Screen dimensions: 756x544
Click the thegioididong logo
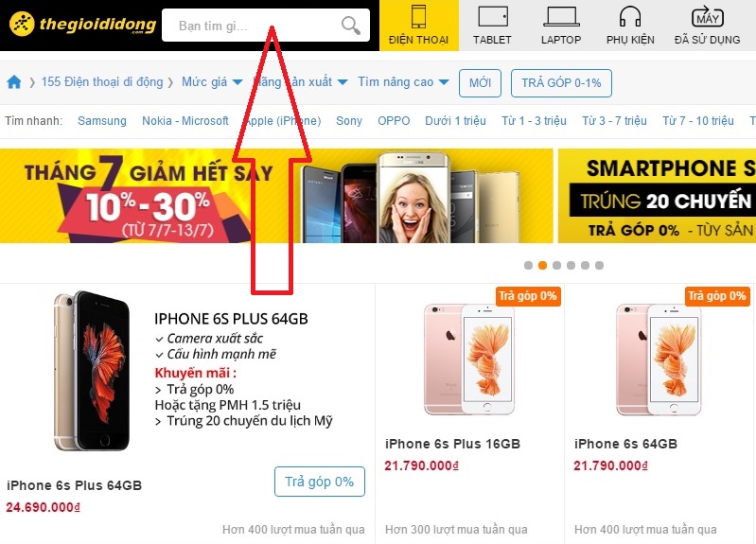(82, 24)
